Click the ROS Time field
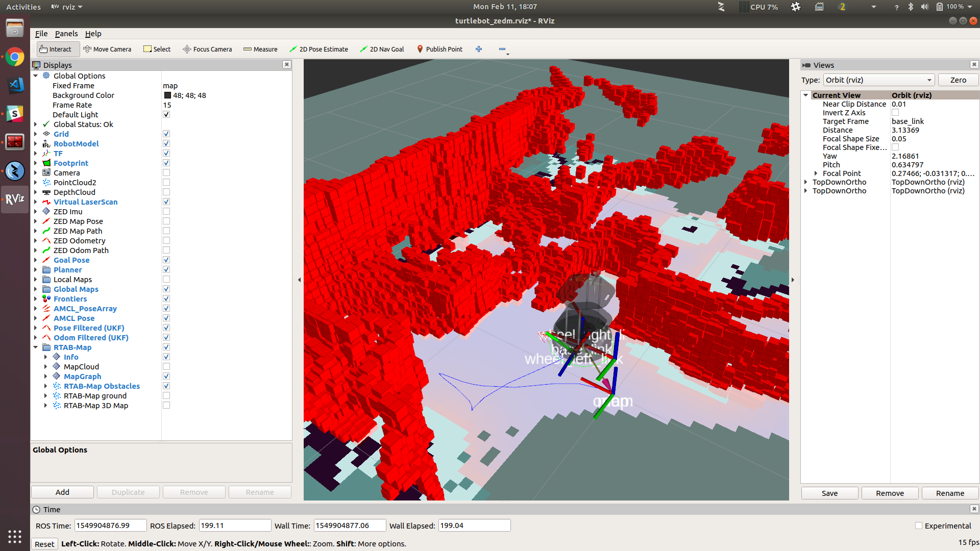The image size is (980, 551). pos(110,525)
